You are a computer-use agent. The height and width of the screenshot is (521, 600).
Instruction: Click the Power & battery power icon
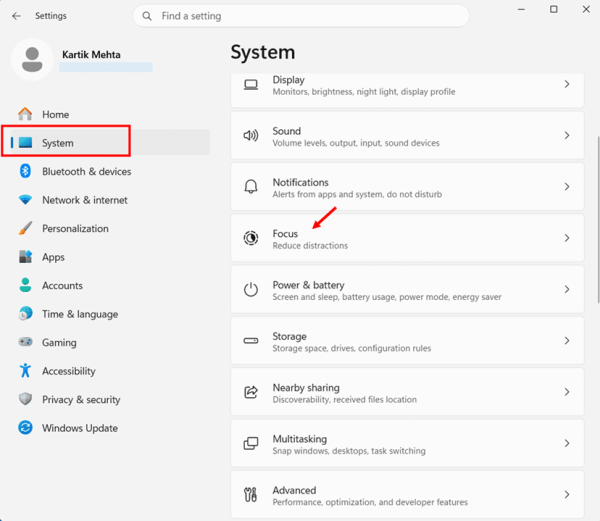click(x=251, y=289)
